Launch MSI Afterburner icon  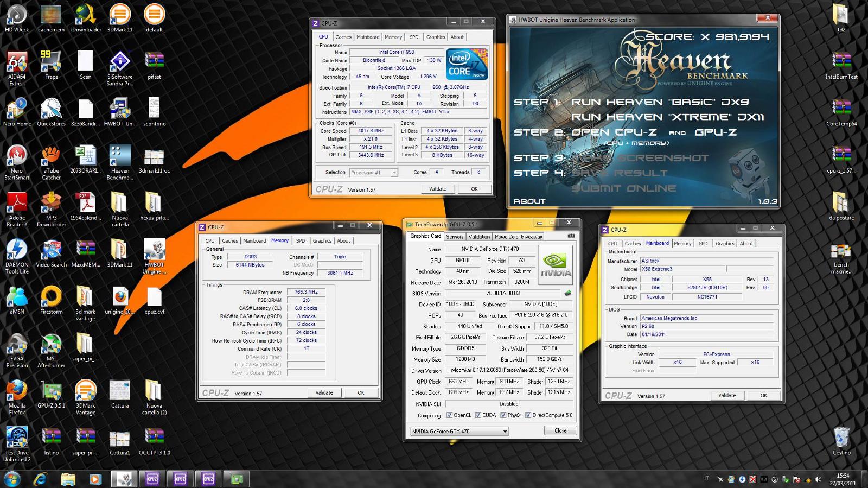click(51, 350)
